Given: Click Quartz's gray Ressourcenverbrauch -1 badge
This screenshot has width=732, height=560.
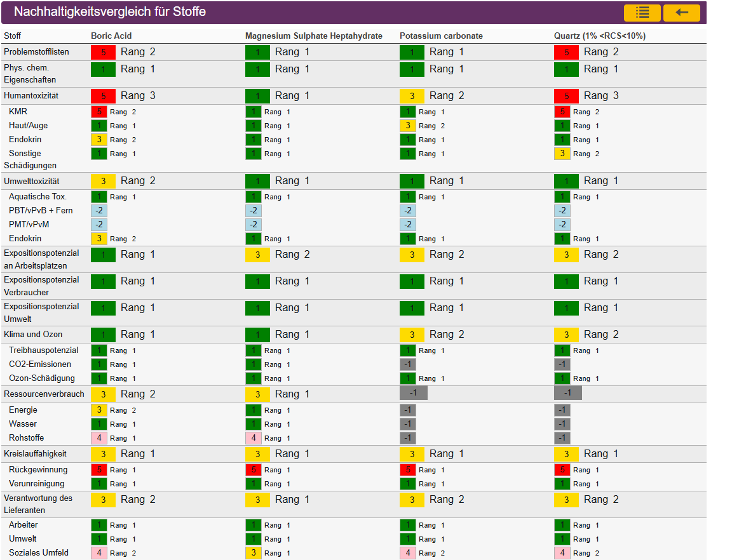Looking at the screenshot, I should coord(567,393).
